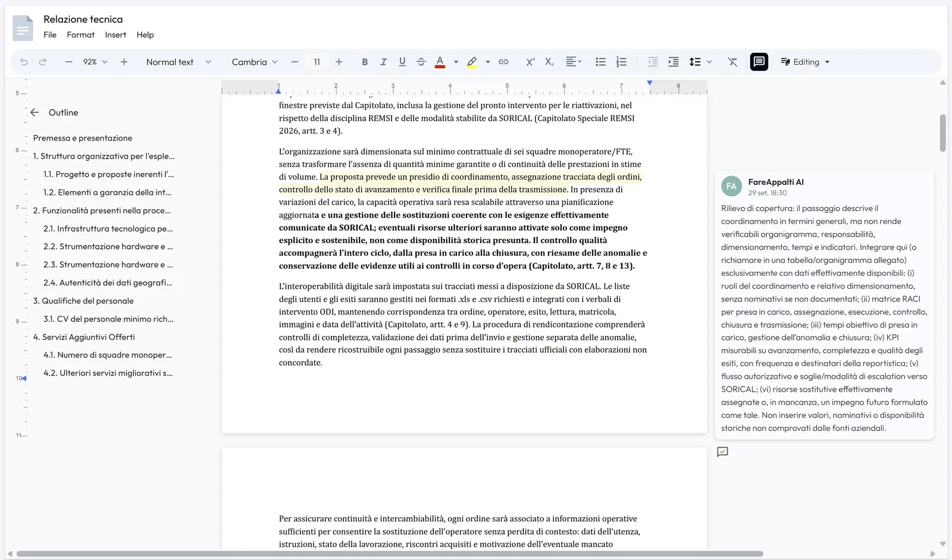
Task: Apply subscript formatting
Action: click(x=549, y=62)
